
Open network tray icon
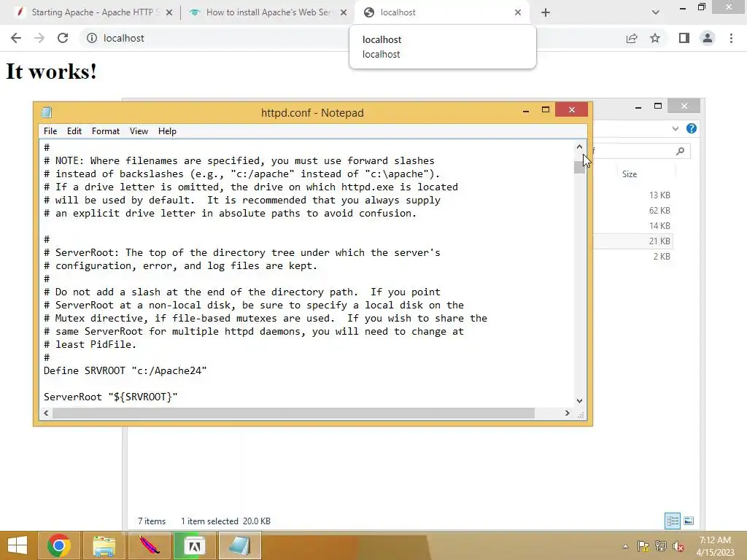pyautogui.click(x=660, y=546)
